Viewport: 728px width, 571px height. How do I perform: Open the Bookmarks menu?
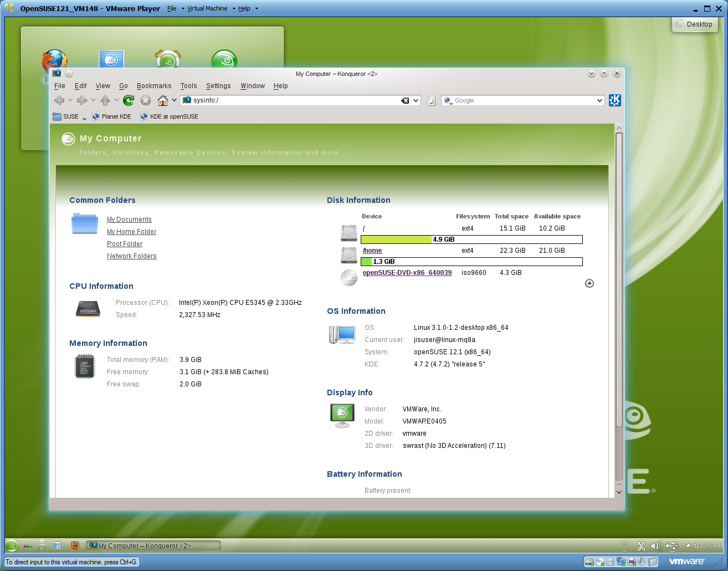153,86
